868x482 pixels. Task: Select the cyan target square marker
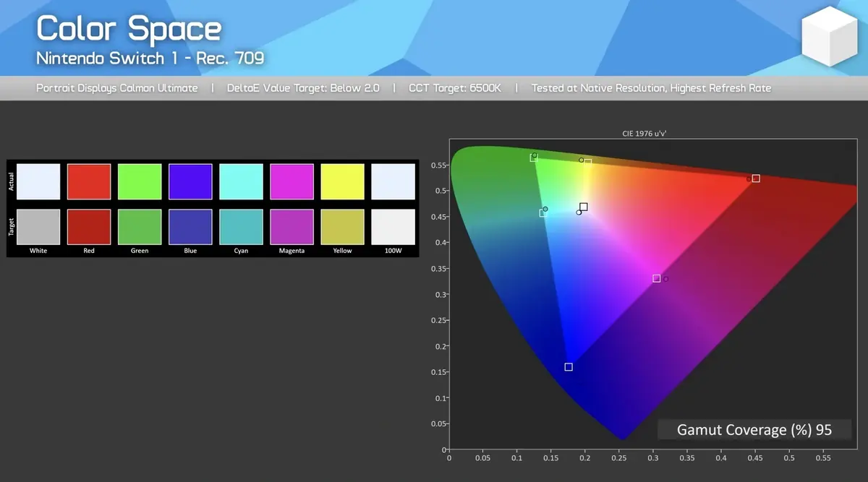click(542, 213)
